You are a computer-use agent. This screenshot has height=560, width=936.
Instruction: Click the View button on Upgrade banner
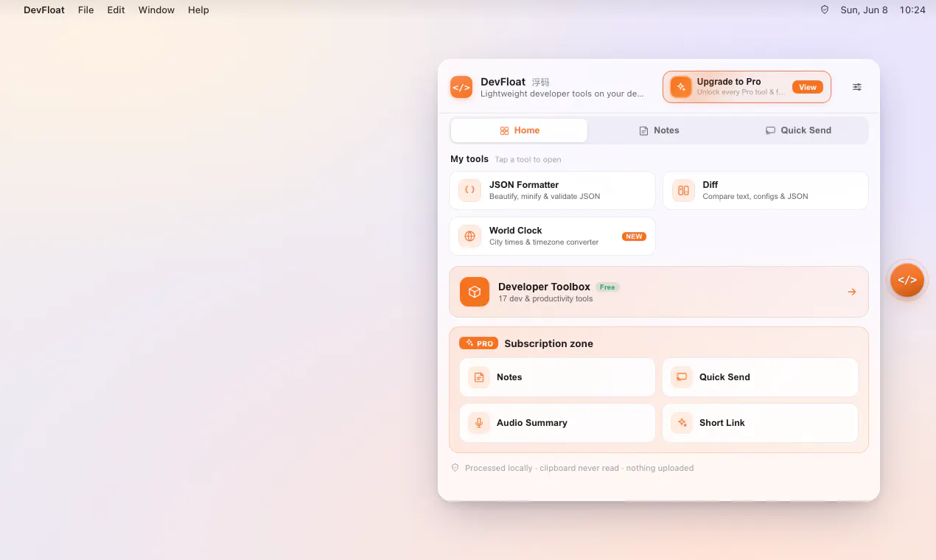point(808,87)
